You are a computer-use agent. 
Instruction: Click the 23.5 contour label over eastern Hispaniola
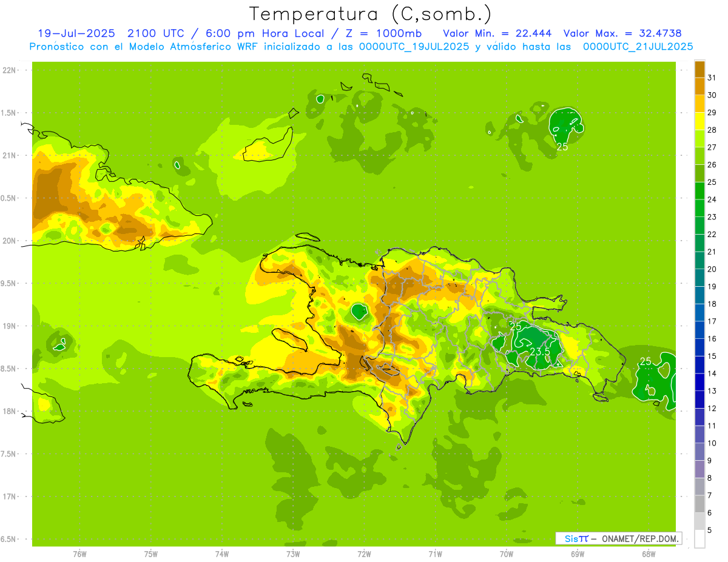[x=539, y=352]
